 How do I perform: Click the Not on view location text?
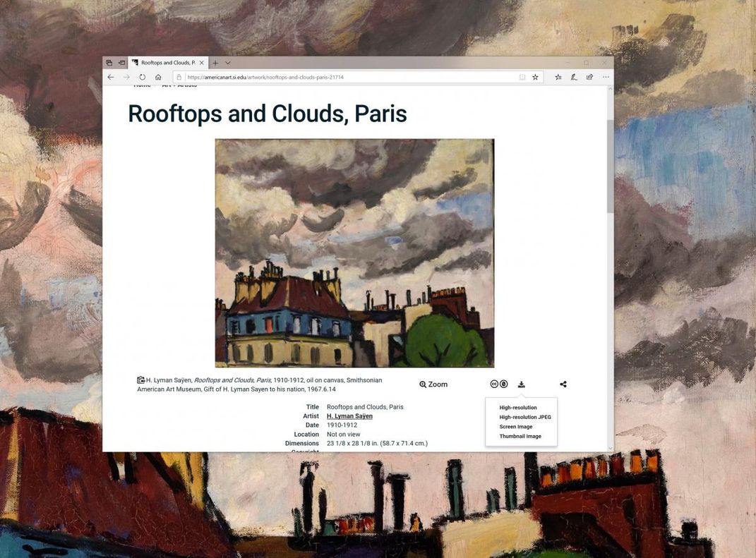(x=343, y=434)
